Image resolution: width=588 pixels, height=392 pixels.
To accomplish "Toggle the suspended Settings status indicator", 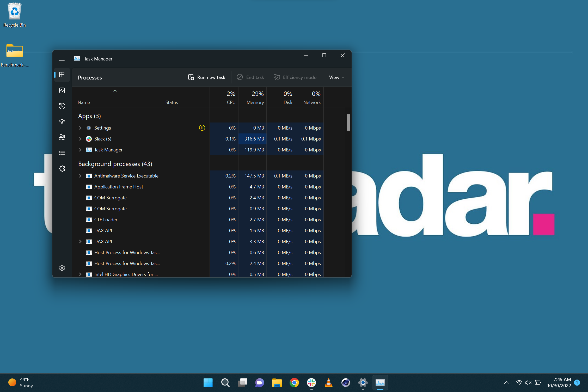I will [202, 128].
